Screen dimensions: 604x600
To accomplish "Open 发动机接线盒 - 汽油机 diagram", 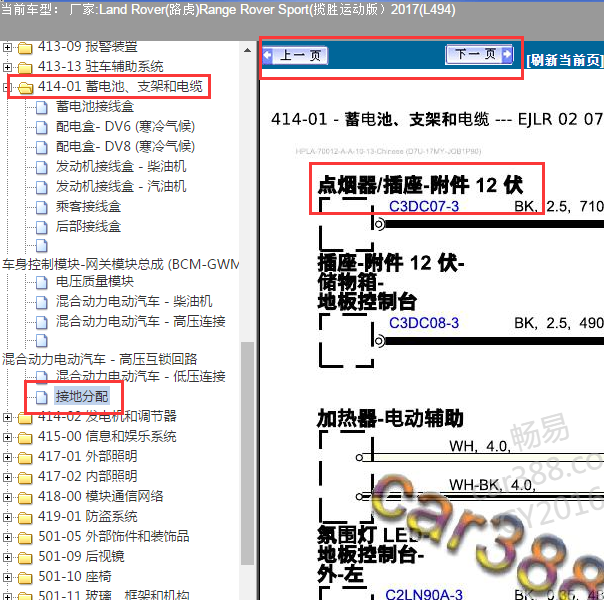I will point(121,187).
